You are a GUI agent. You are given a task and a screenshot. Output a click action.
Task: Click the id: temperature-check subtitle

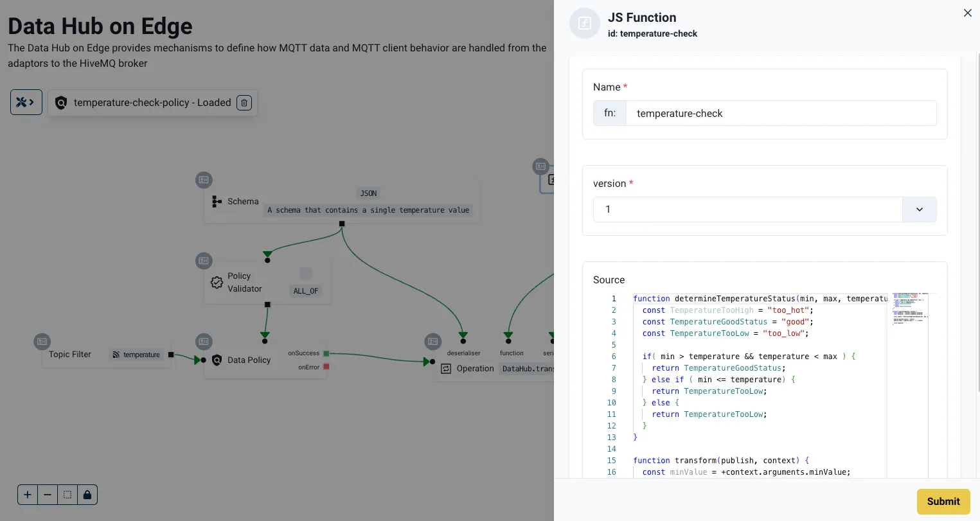click(652, 33)
